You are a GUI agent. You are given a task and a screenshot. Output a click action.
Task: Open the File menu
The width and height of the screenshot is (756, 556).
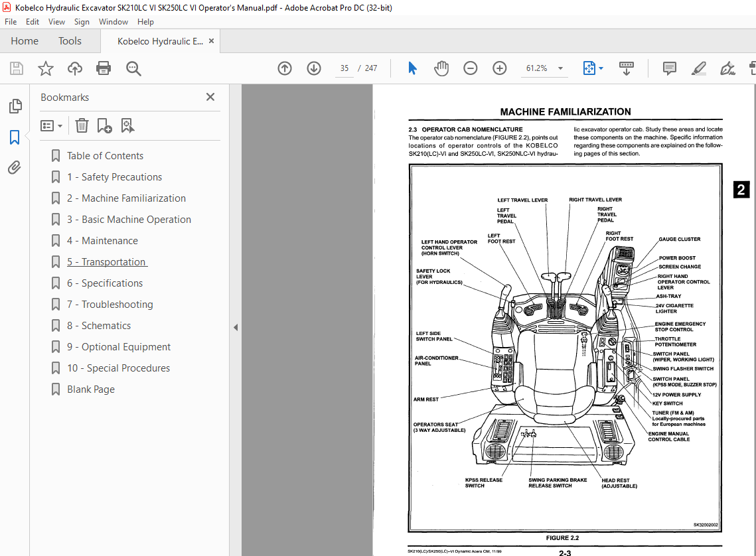click(x=11, y=22)
